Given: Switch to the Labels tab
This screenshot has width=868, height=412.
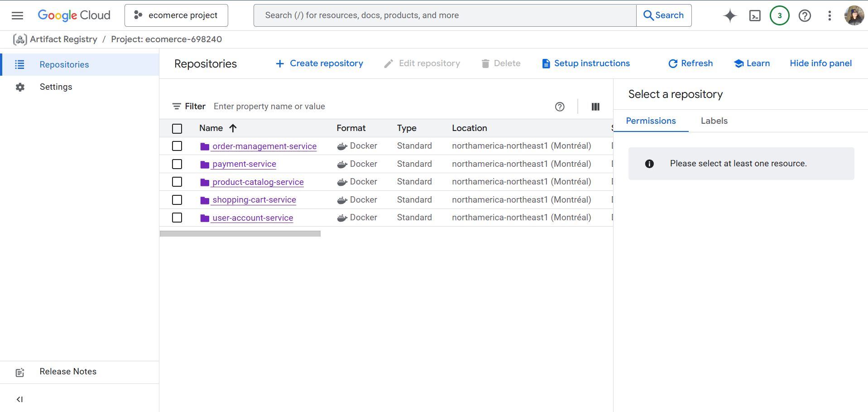Looking at the screenshot, I should tap(714, 121).
